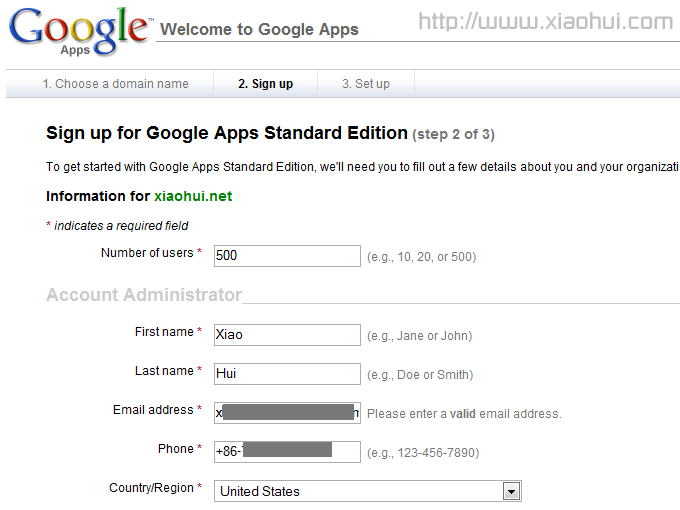The width and height of the screenshot is (680, 510).
Task: Click the Country/Region dropdown arrow button
Action: 511,491
